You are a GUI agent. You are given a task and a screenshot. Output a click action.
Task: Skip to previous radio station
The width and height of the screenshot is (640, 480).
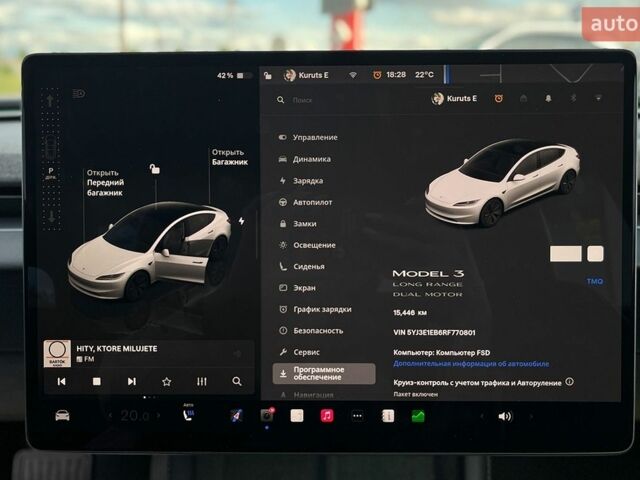click(61, 381)
